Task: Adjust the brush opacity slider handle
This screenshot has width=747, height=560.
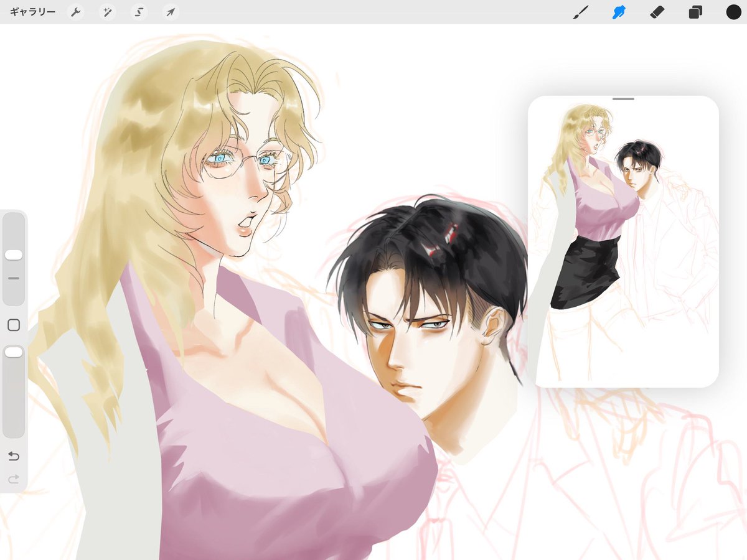Action: point(14,352)
